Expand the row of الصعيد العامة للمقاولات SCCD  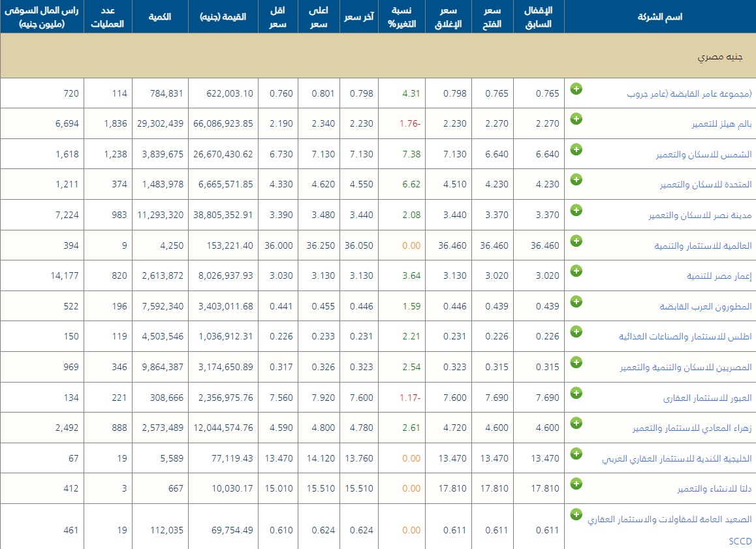coord(576,514)
